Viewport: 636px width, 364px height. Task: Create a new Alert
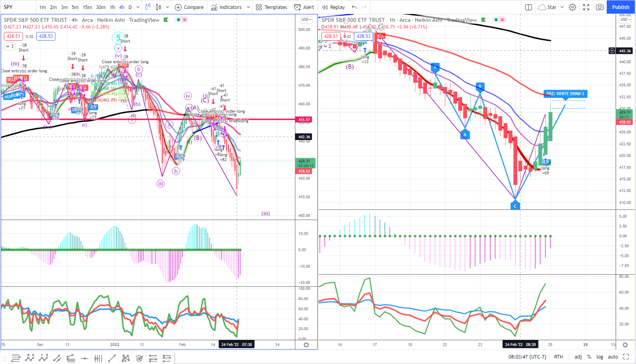[x=304, y=7]
